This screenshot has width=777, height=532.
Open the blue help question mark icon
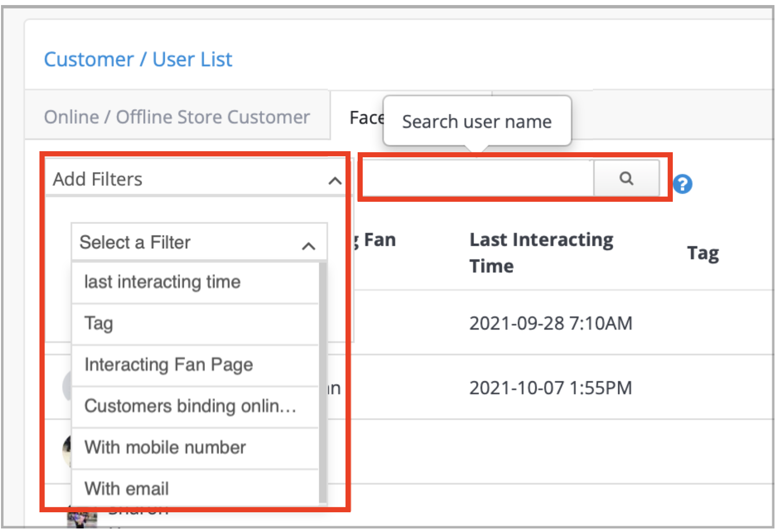(x=682, y=184)
